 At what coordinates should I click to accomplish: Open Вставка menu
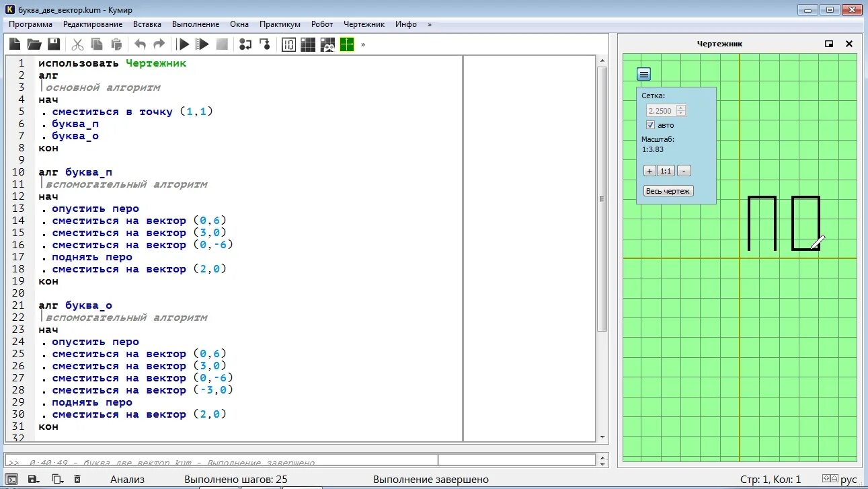tap(147, 24)
